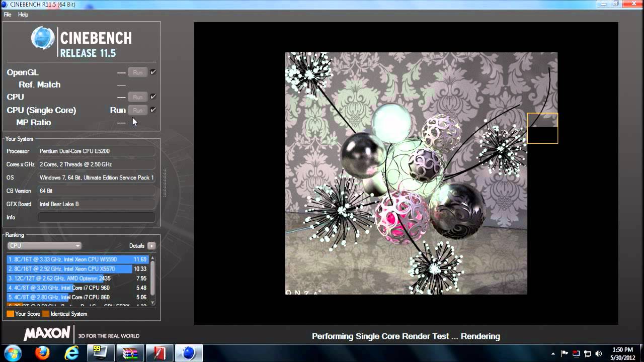Viewport: 644px width, 362px height.
Task: Toggle the CPU (Single Core) checkbox
Action: point(153,110)
